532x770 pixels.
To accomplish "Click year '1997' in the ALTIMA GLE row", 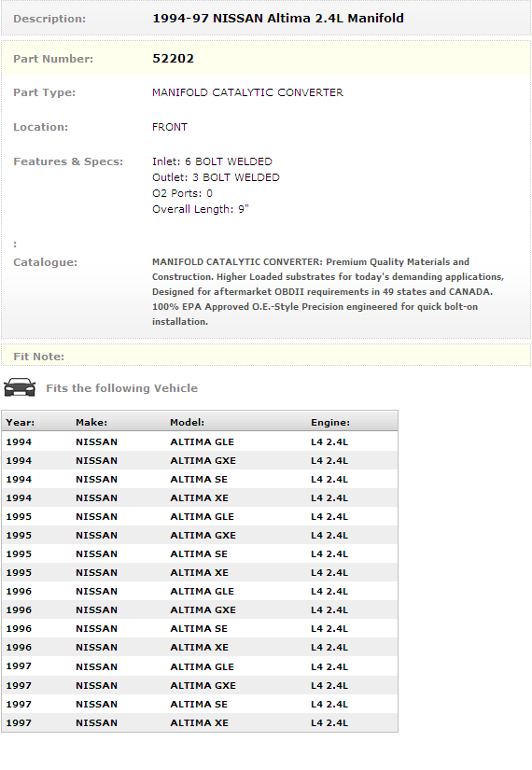I will point(19,666).
